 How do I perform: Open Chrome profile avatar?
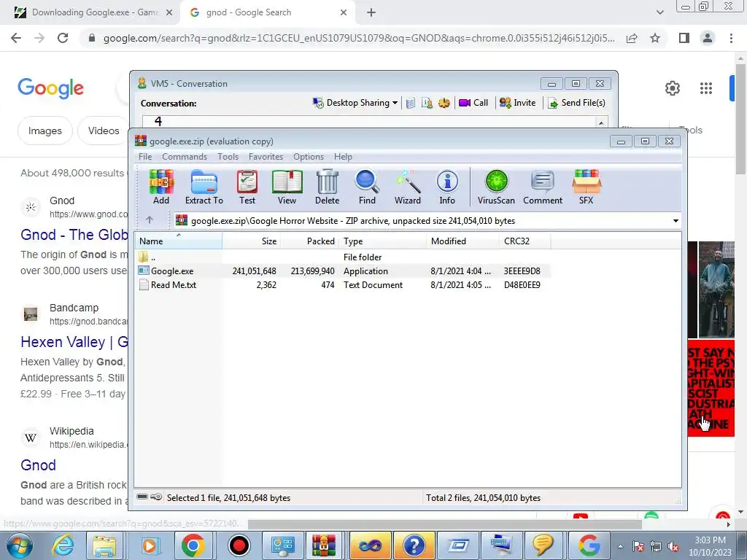pos(708,38)
